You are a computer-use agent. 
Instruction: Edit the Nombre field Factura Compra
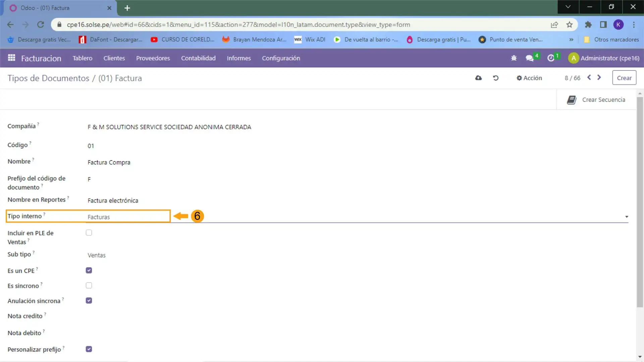point(109,163)
